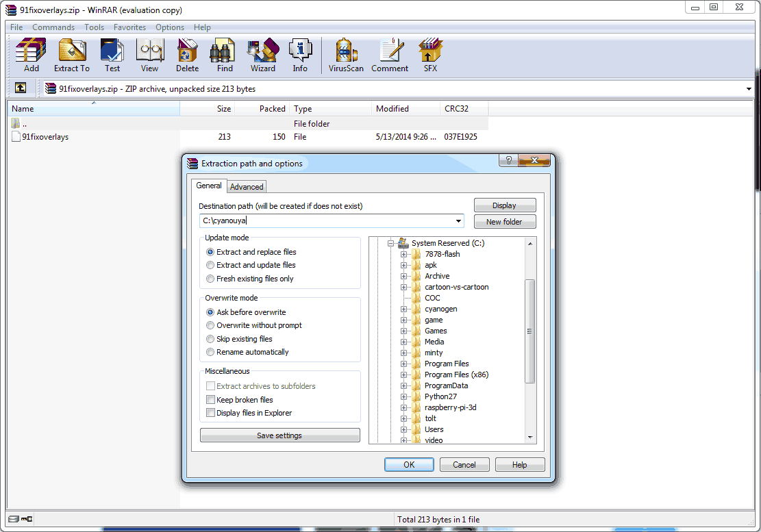The height and width of the screenshot is (532, 761).
Task: Click the apk folder icon
Action: 416,265
